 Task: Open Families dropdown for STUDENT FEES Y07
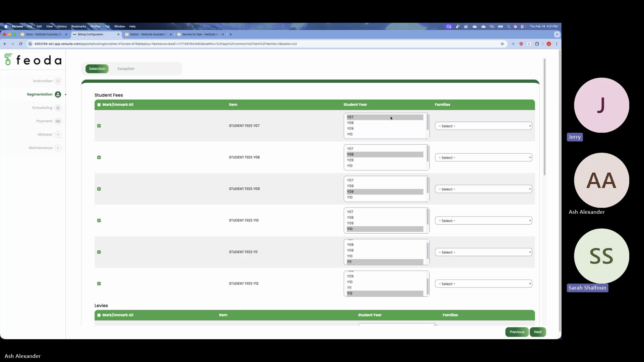(x=483, y=126)
